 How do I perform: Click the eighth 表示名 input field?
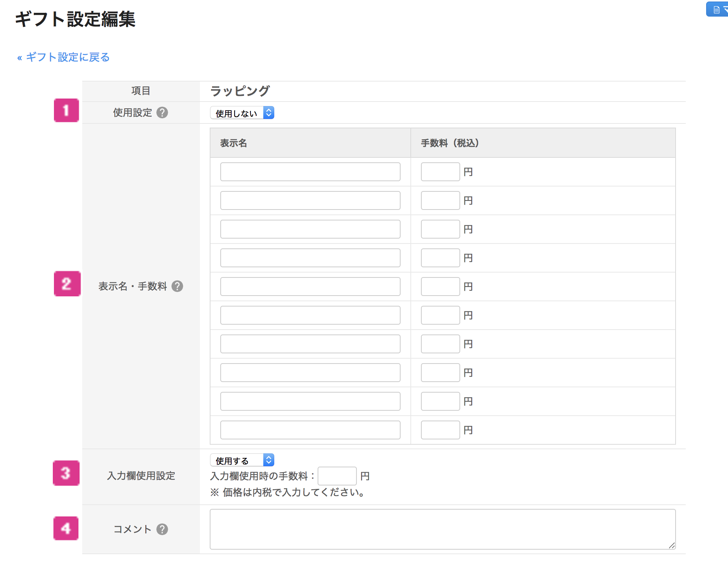tap(310, 373)
